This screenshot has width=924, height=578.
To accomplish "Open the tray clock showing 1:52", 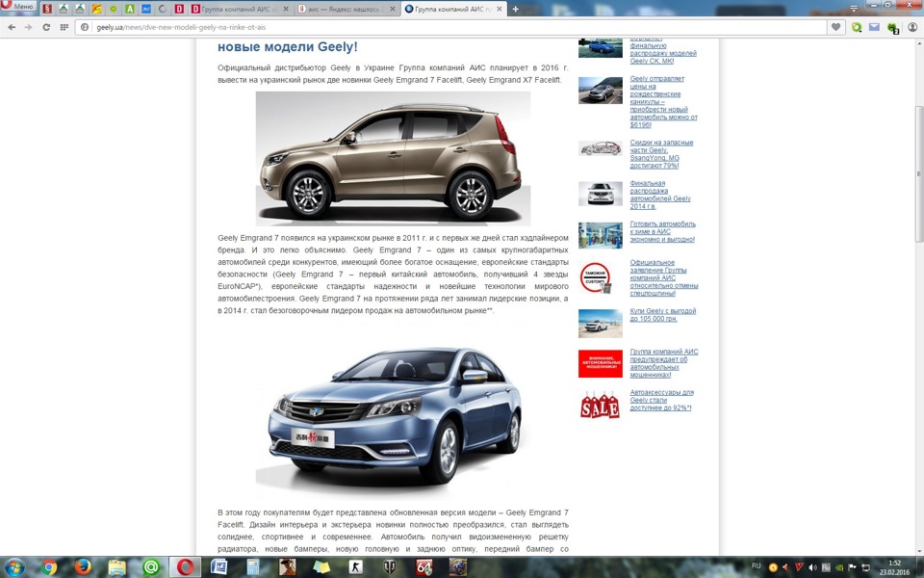I will 894,567.
